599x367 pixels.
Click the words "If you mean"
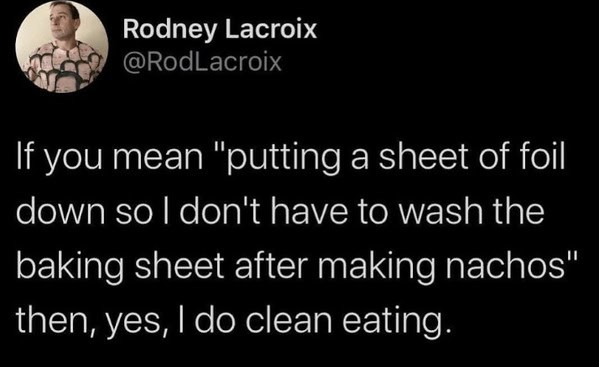(110, 159)
